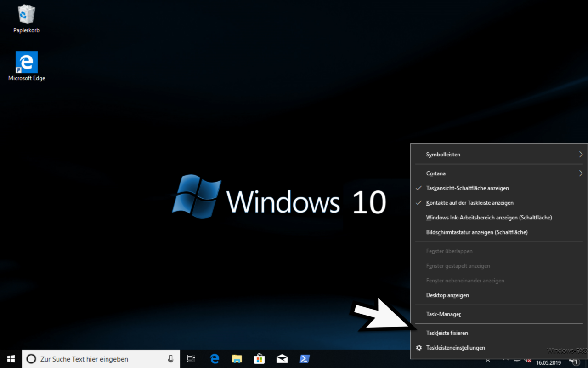Expand the Cortana submenu
588x368 pixels.
pos(499,173)
